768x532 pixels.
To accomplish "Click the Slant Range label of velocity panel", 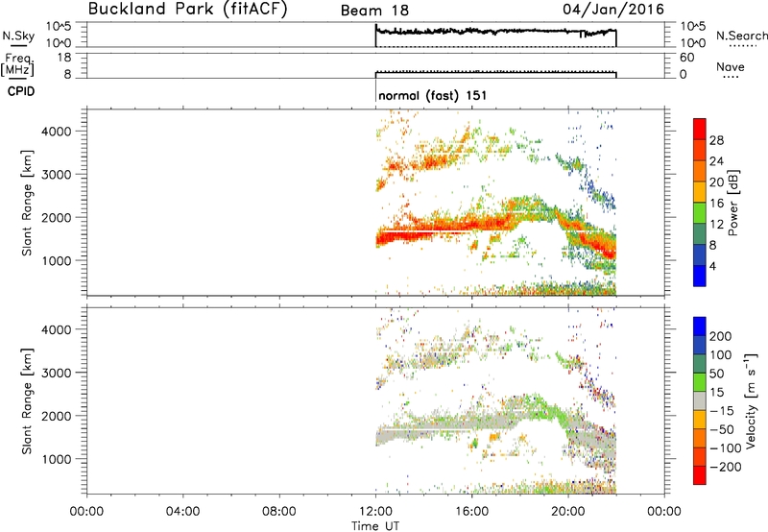I will coord(27,401).
